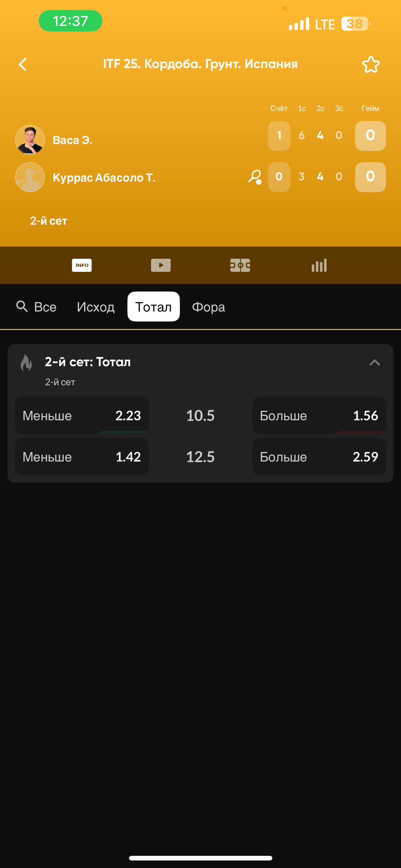Bet Больше 12.5 at odds 2.59
401x868 pixels.
coord(319,456)
